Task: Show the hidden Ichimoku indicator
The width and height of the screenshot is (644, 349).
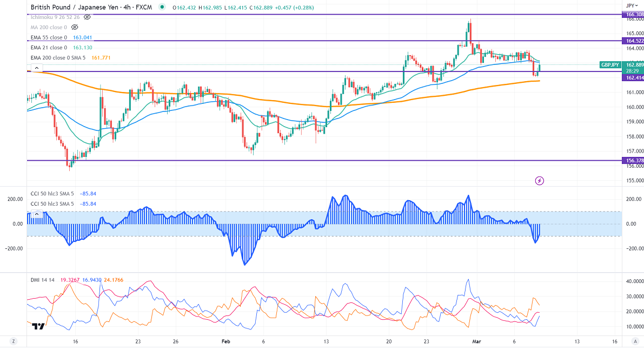Action: (87, 17)
